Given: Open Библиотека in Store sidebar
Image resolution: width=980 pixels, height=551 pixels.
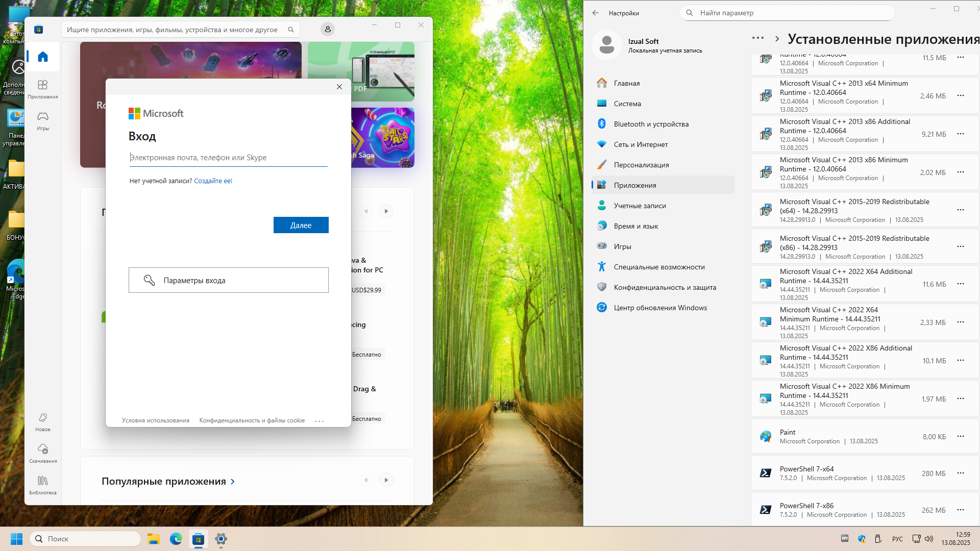Looking at the screenshot, I should [43, 485].
